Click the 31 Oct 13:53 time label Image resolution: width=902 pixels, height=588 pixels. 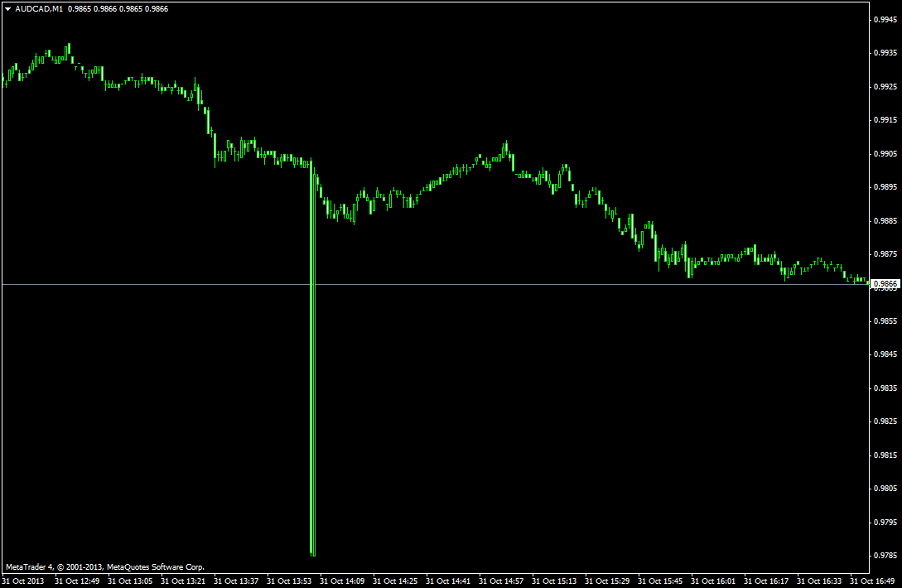[x=289, y=581]
